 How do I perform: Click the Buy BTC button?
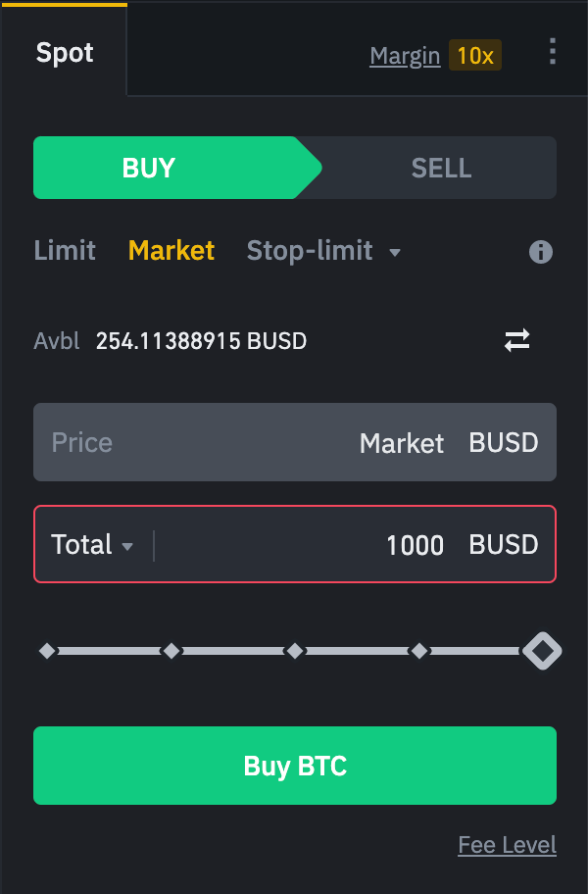pos(295,766)
